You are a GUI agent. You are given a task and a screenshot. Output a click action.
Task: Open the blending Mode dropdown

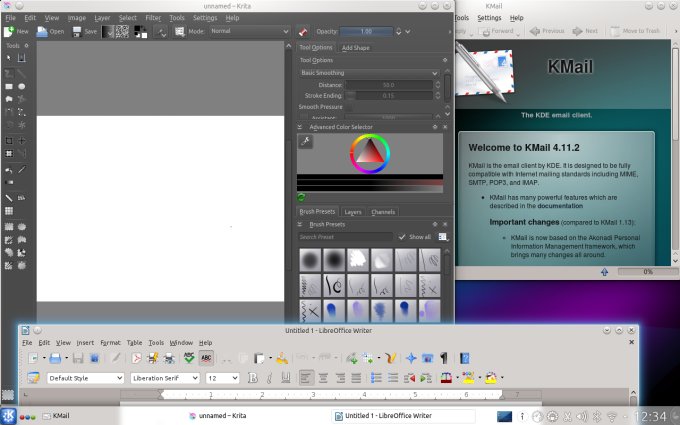pyautogui.click(x=248, y=31)
